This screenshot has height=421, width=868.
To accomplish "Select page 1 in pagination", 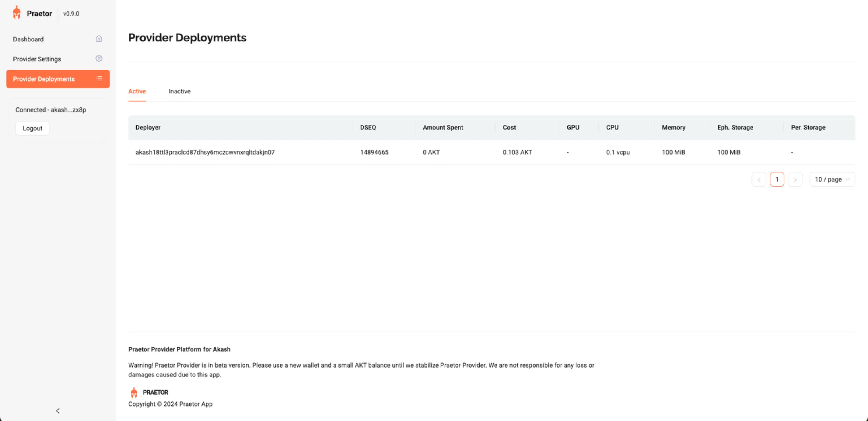I will [777, 180].
